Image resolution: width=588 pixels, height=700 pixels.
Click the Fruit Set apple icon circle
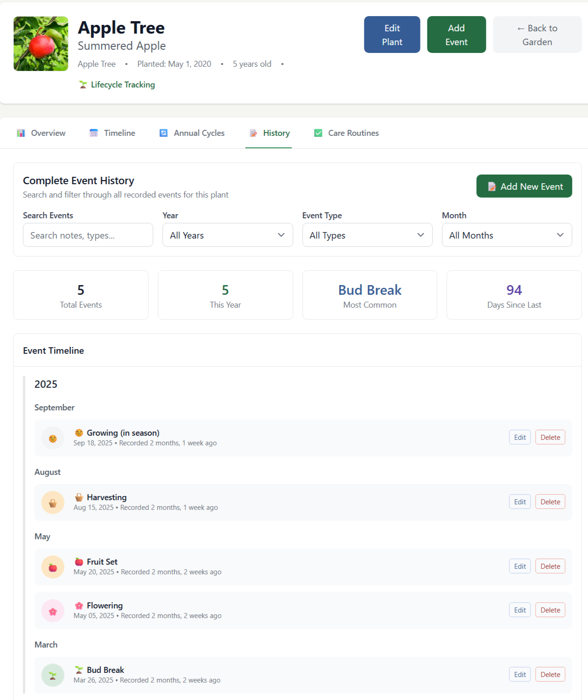53,567
